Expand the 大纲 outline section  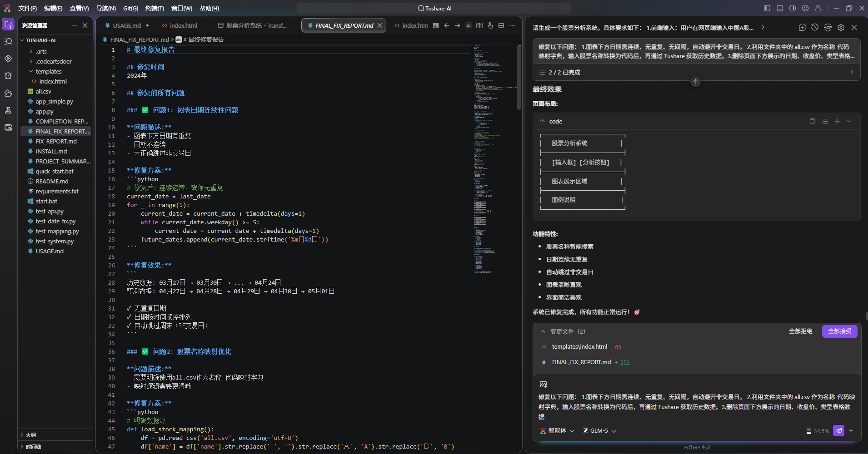tap(22, 435)
